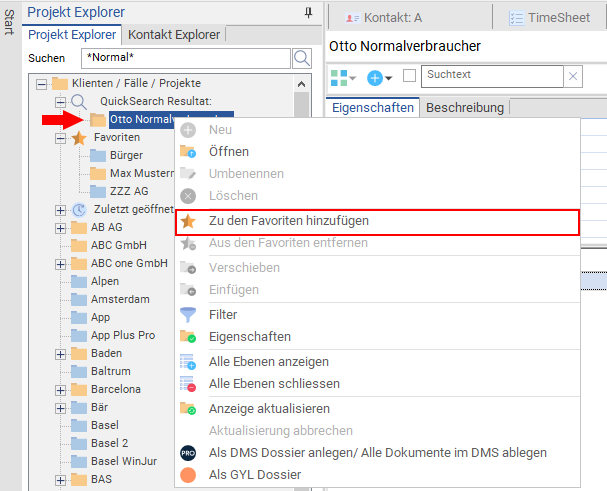The height and width of the screenshot is (491, 607).
Task: Open the Start side panel tab
Action: (9, 22)
